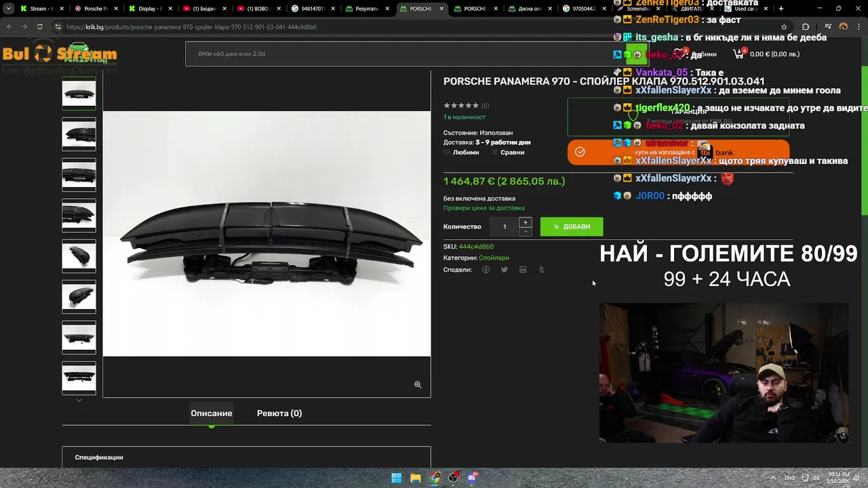Image resolution: width=868 pixels, height=488 pixels.
Task: Compare the product via Сравни
Action: [x=508, y=152]
